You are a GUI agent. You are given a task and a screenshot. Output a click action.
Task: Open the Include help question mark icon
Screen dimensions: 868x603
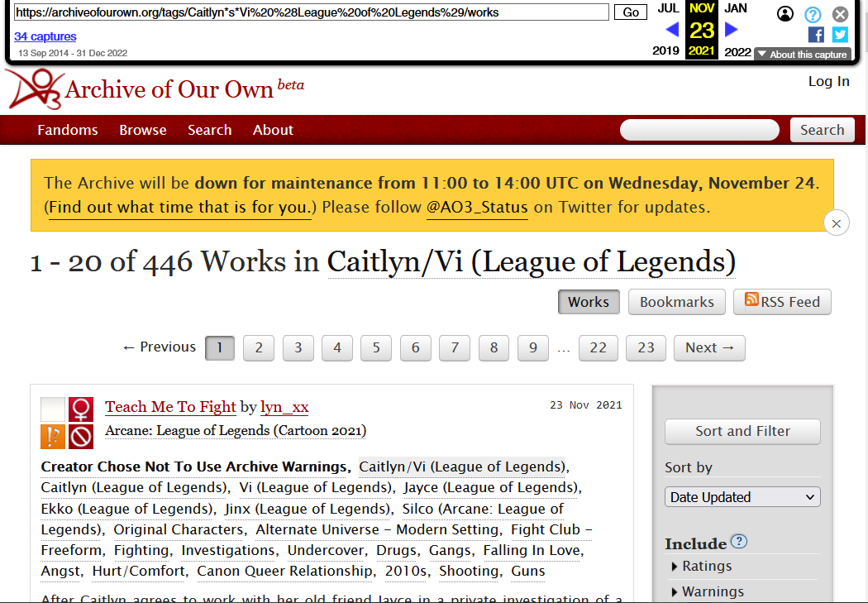[x=739, y=541]
